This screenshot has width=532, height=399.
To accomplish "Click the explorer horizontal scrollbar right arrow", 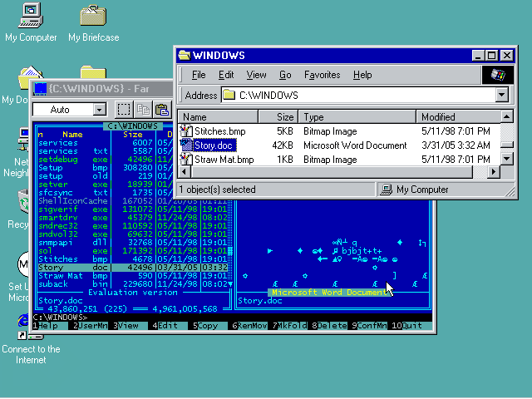I will [494, 172].
